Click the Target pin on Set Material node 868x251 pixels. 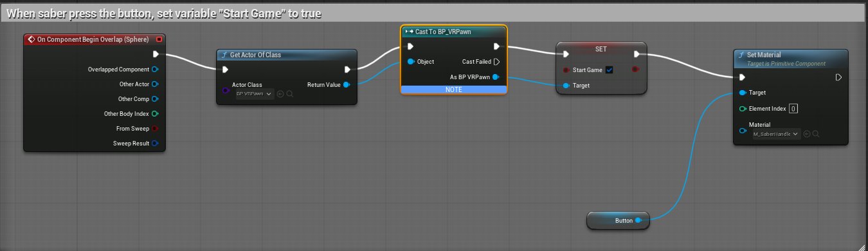pos(743,93)
